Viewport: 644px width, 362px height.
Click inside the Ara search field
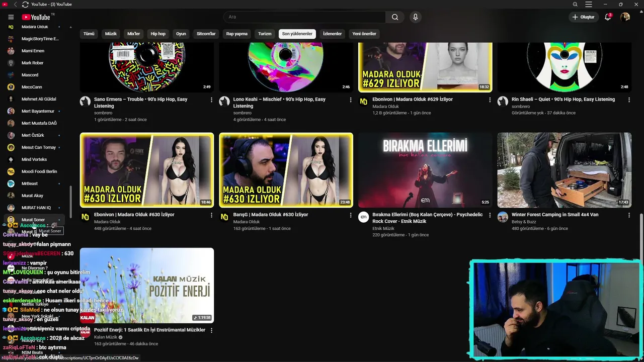(x=304, y=17)
